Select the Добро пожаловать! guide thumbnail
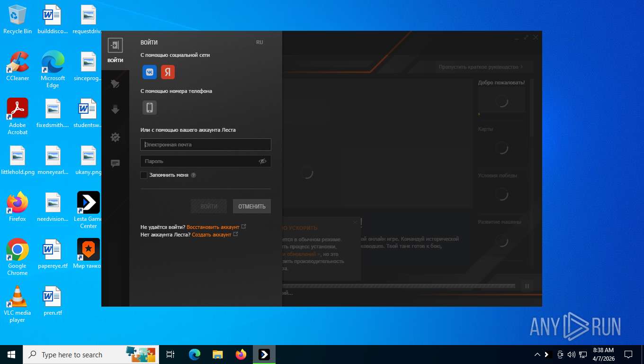The width and height of the screenshot is (644, 364). pyautogui.click(x=501, y=101)
